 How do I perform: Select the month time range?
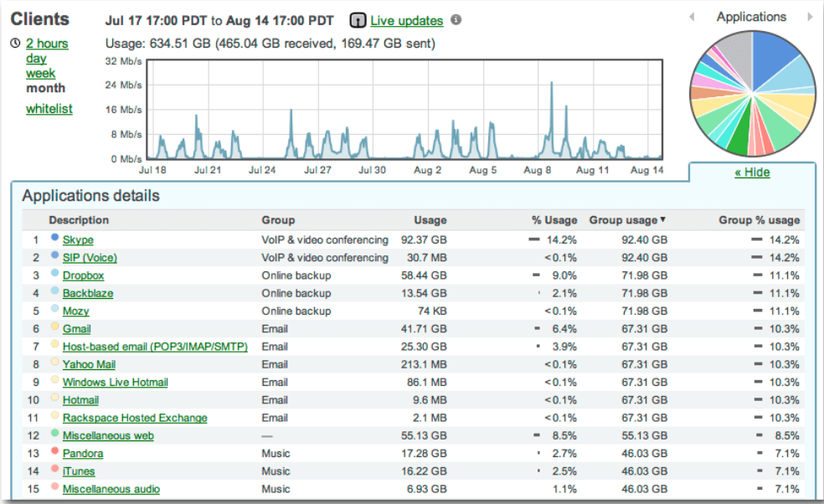coord(46,88)
